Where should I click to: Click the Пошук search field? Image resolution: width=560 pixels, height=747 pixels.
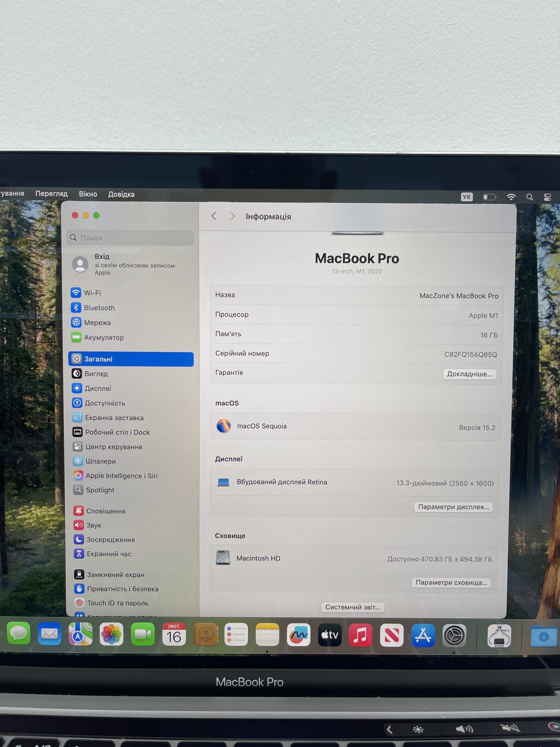130,238
